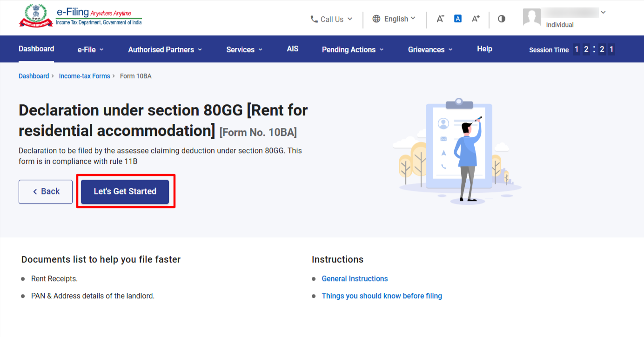Navigate to Income-tax Forms breadcrumb

(84, 76)
